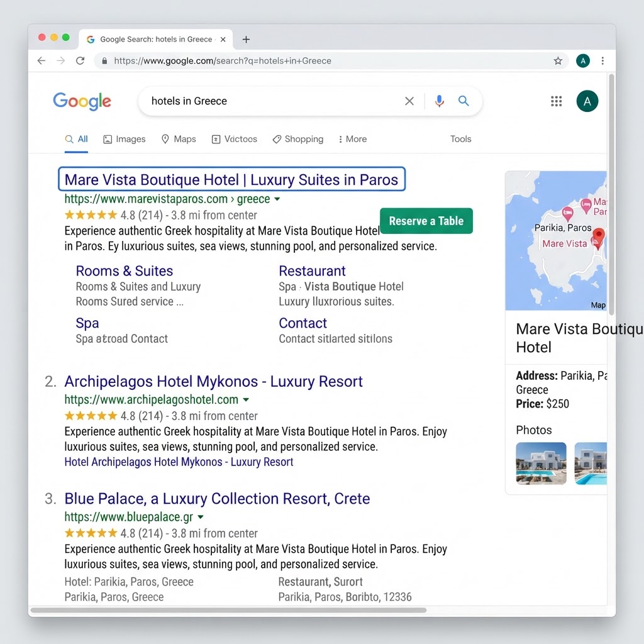This screenshot has width=644, height=644.
Task: Switch to the Images tab
Action: click(x=125, y=139)
